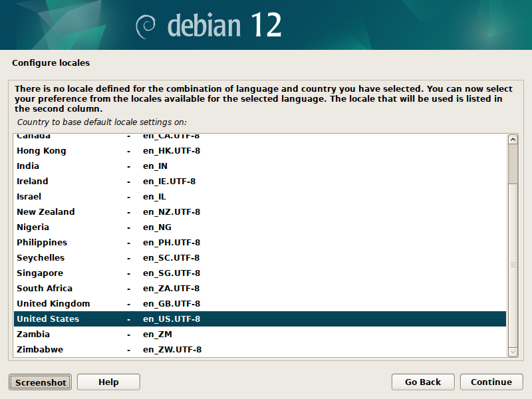The width and height of the screenshot is (532, 399).
Task: Choose Nigeria en_NG locale row
Action: (x=260, y=227)
